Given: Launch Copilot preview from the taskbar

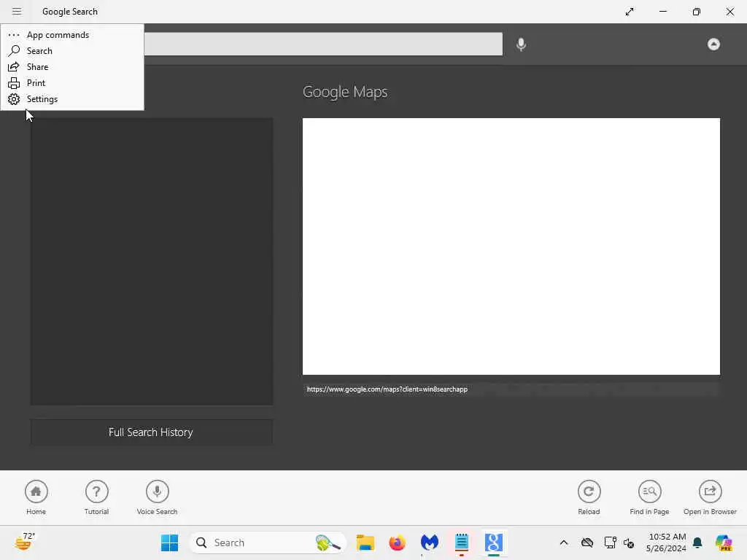Looking at the screenshot, I should [x=724, y=542].
